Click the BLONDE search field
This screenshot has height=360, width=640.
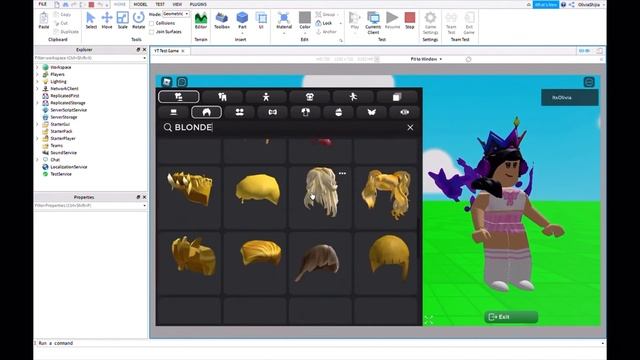pyautogui.click(x=289, y=127)
